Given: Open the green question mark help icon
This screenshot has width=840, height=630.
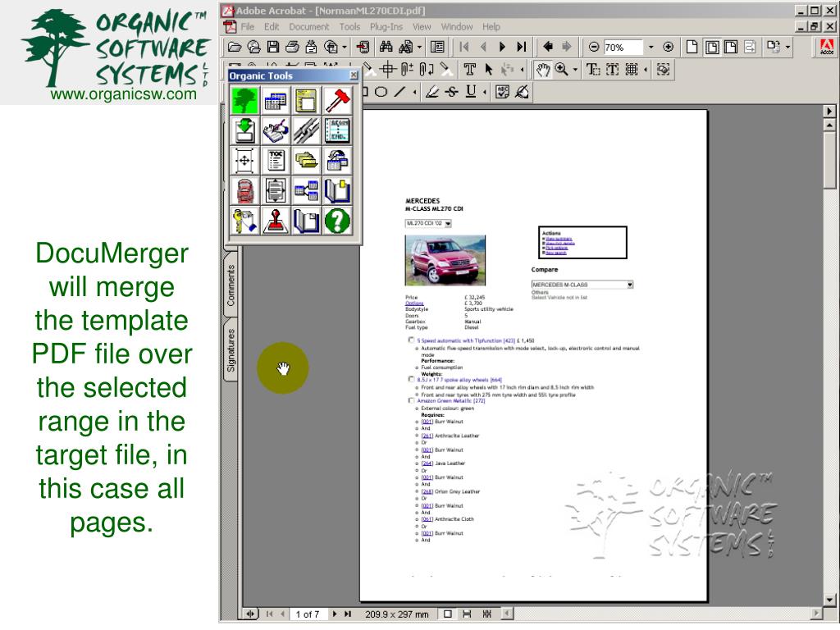Looking at the screenshot, I should pos(337,220).
